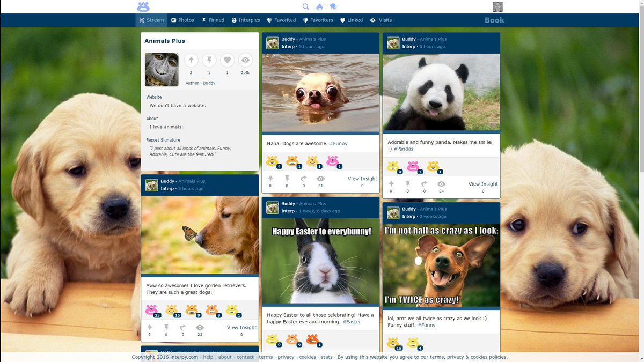Open the Happy Easter bunny meme image
The width and height of the screenshot is (644, 362).
[320, 261]
